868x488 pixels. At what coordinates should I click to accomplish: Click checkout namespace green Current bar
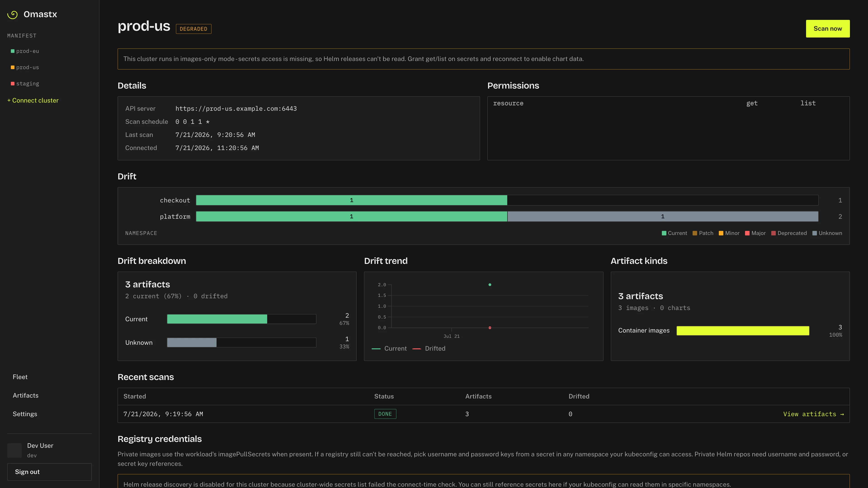coord(351,200)
